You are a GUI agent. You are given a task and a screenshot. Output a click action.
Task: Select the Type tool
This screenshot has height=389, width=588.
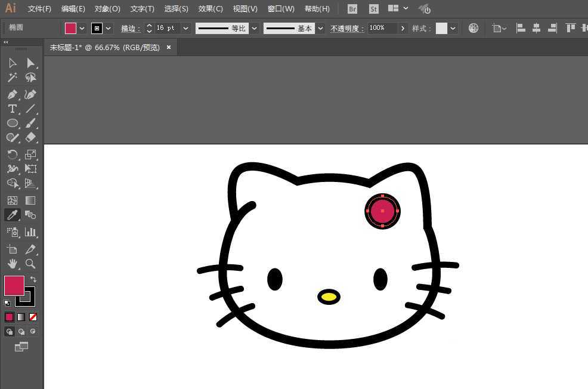12,109
